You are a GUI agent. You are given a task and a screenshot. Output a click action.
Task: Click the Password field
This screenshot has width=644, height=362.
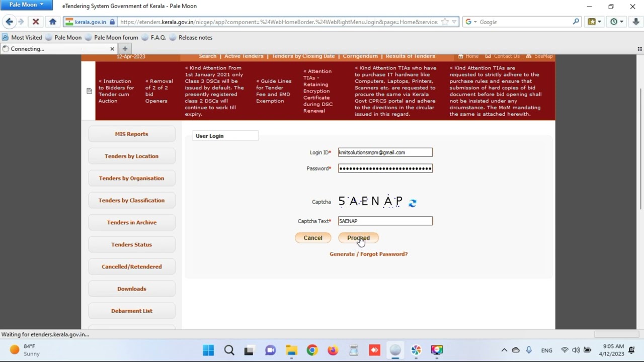(x=385, y=168)
